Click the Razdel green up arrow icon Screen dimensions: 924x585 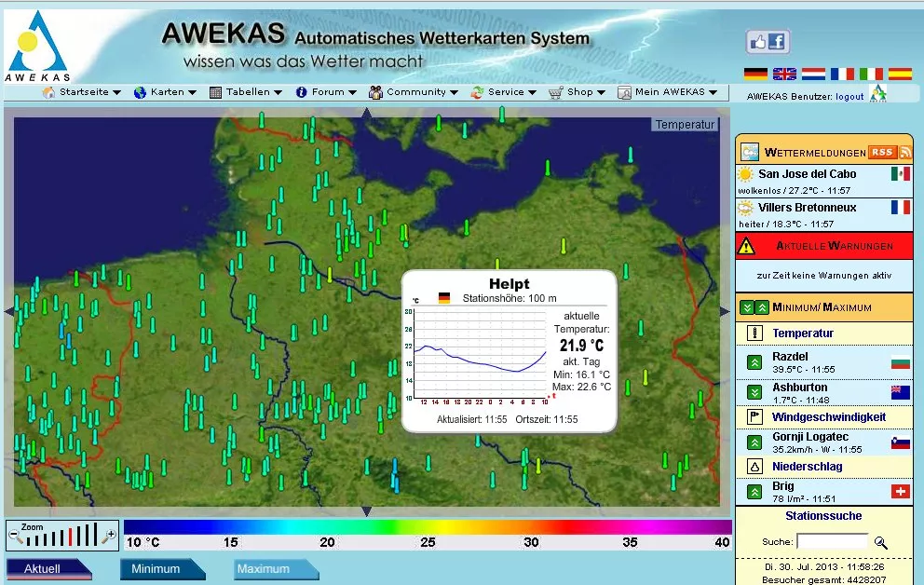coord(754,362)
